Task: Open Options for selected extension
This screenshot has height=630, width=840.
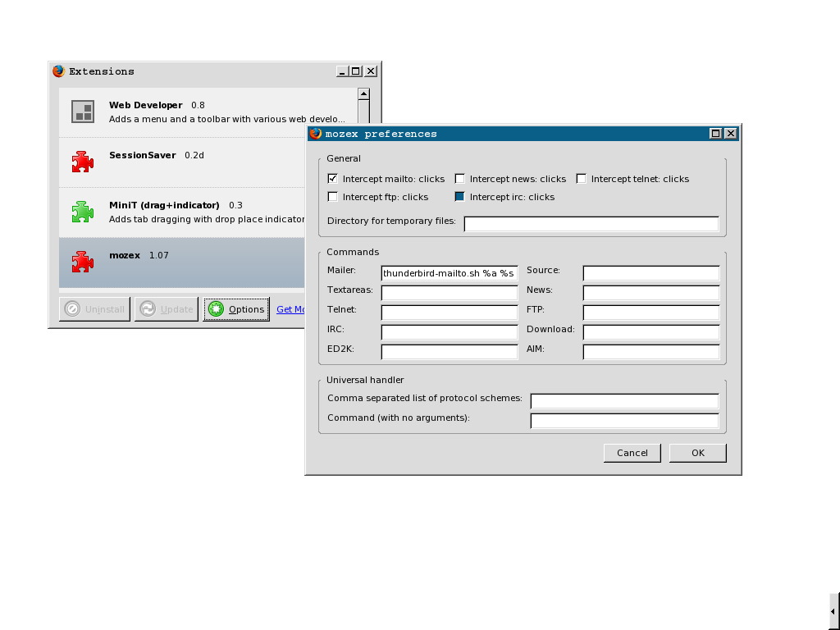Action: [x=236, y=309]
